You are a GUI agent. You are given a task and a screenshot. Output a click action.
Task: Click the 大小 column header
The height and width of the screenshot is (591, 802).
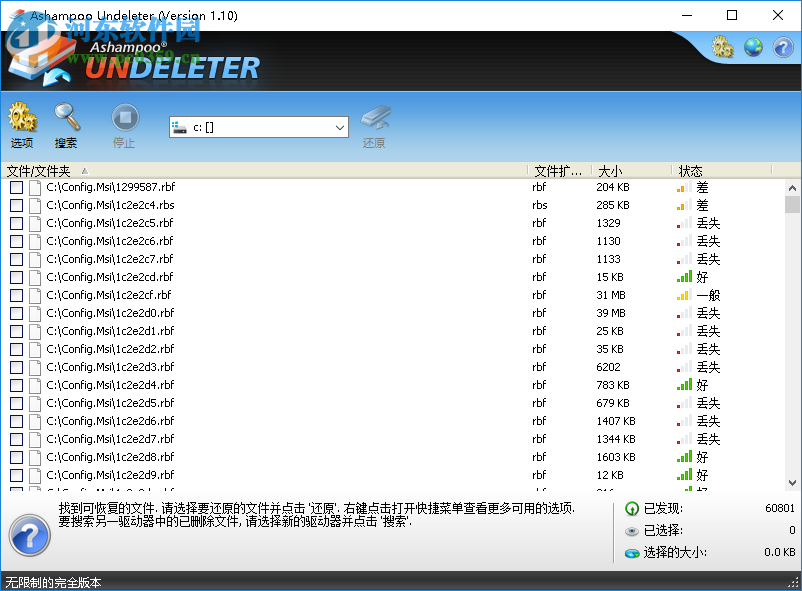[610, 170]
